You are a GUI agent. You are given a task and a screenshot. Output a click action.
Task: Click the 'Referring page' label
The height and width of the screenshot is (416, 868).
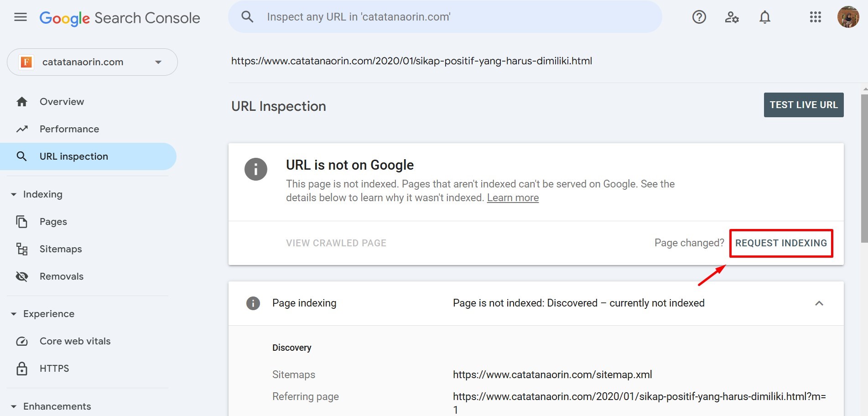[x=306, y=397]
